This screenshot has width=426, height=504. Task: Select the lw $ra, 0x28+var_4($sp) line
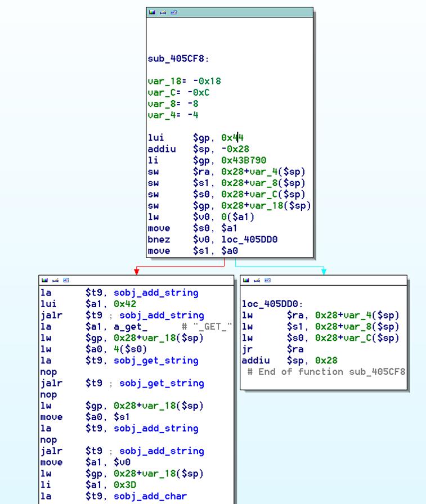[321, 316]
